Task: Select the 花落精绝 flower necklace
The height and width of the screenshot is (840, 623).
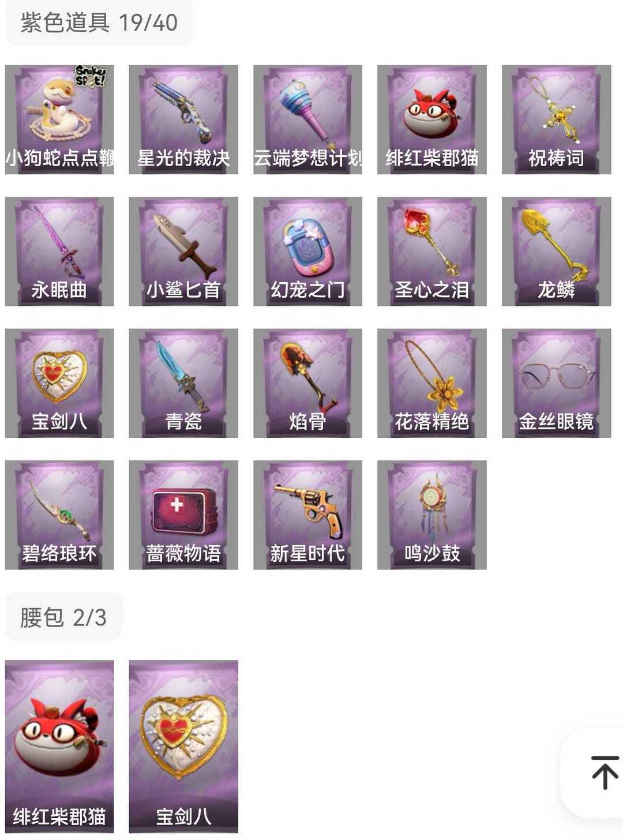Action: [432, 383]
